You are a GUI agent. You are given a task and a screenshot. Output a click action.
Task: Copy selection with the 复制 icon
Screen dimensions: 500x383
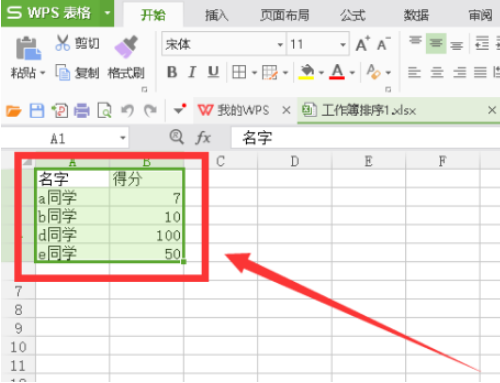click(63, 72)
